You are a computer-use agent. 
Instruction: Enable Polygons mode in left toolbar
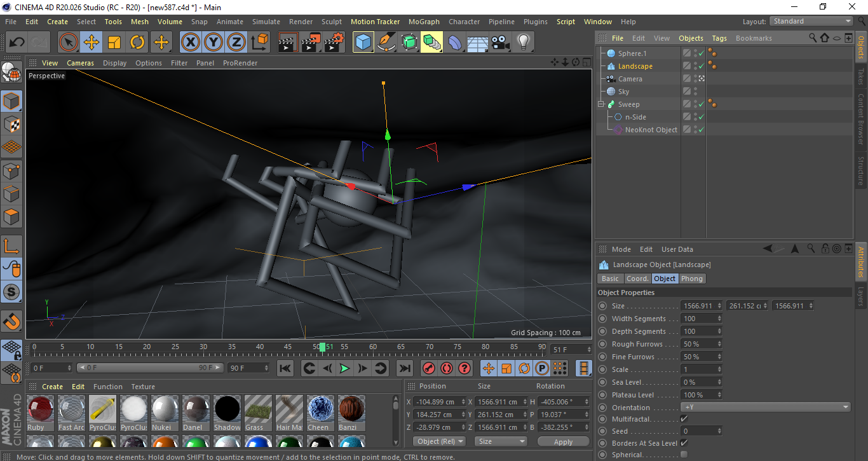click(x=11, y=217)
